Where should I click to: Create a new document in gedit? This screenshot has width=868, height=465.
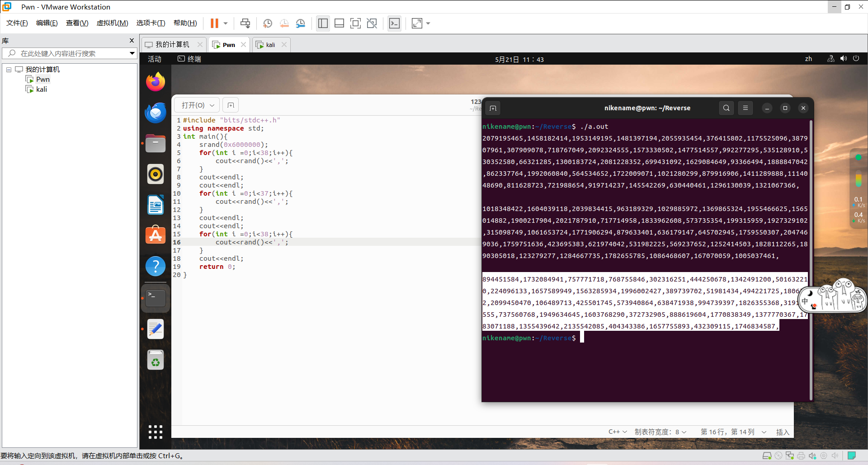[x=231, y=105]
